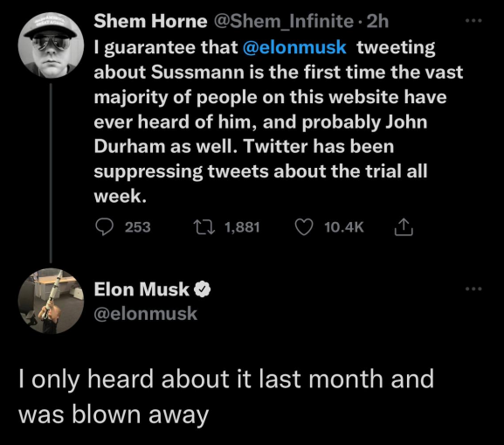Open the share icon on Shem Horne's tweet
504x445 pixels.
(x=404, y=226)
